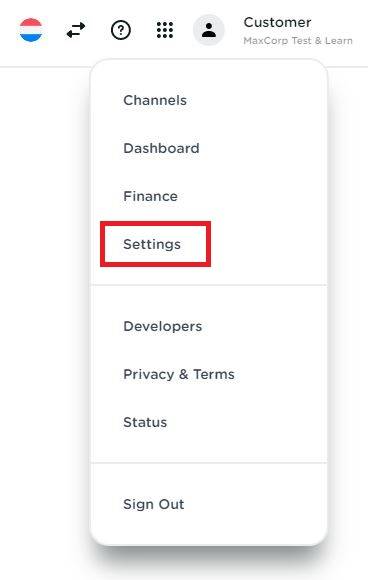
Task: Click the red highlight border around Settings
Action: click(x=156, y=223)
